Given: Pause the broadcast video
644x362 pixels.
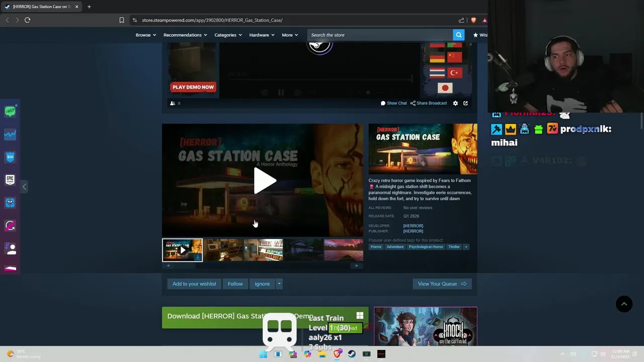Looking at the screenshot, I should 281,93.
